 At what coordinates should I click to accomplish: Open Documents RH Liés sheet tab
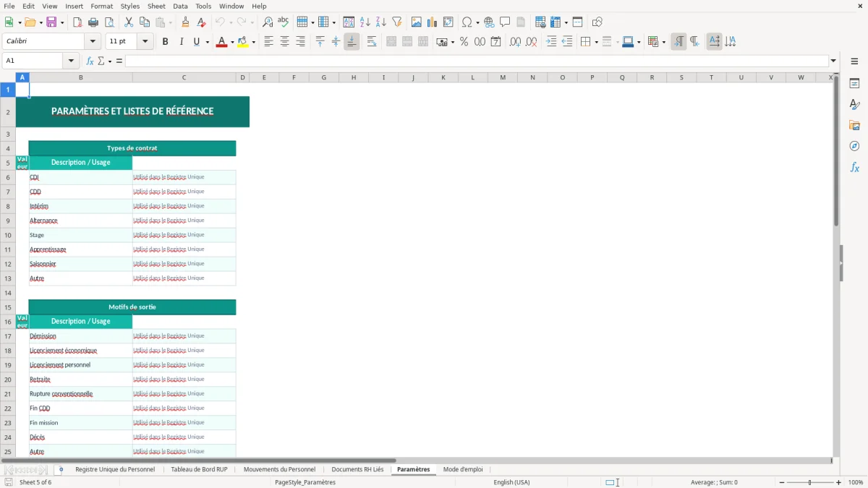(x=357, y=469)
